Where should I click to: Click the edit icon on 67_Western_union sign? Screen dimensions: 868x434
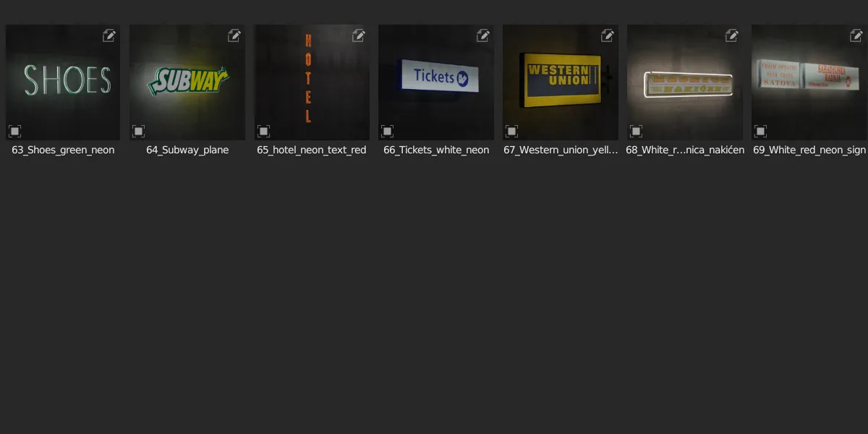click(x=607, y=35)
